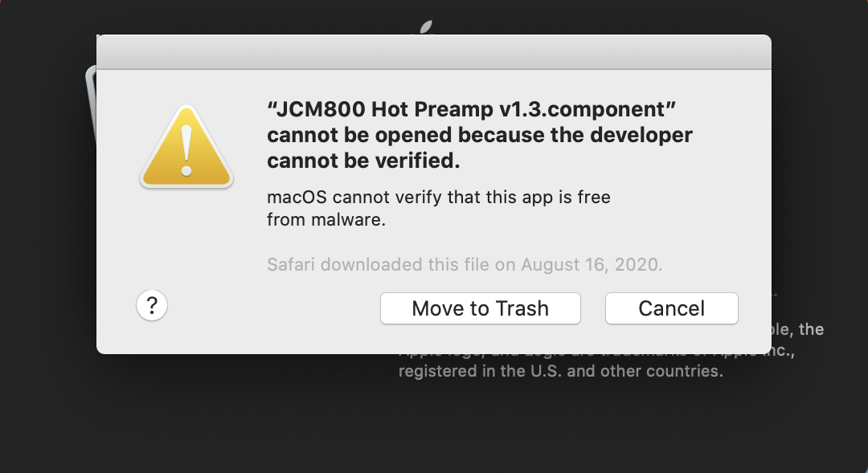The width and height of the screenshot is (868, 473).
Task: Click the yellow warning triangle icon
Action: [186, 149]
